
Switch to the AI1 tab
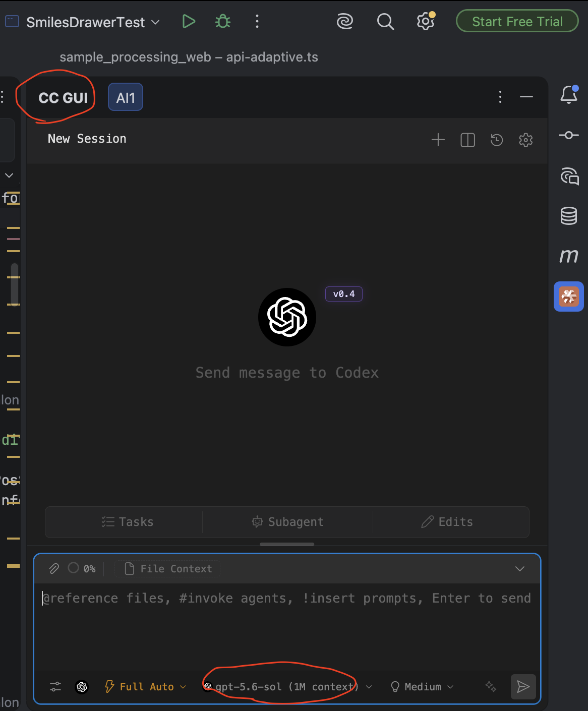pos(126,97)
